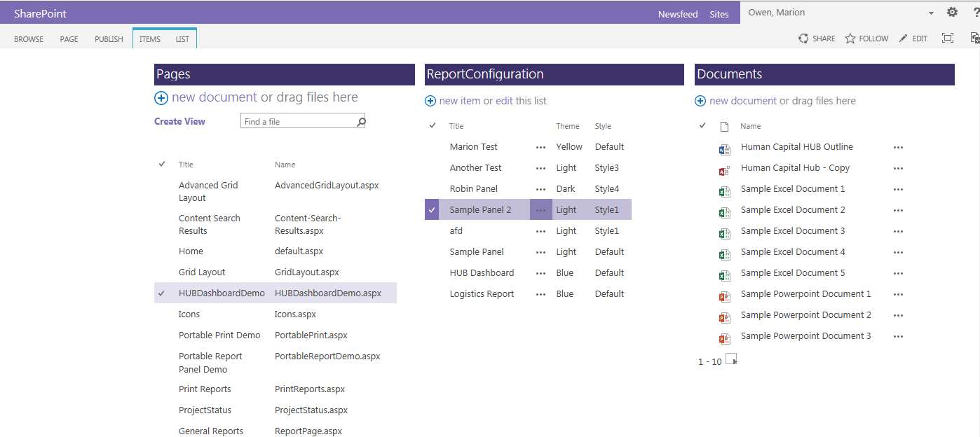Click the Create View link
This screenshot has width=980, height=437.
pyautogui.click(x=179, y=121)
